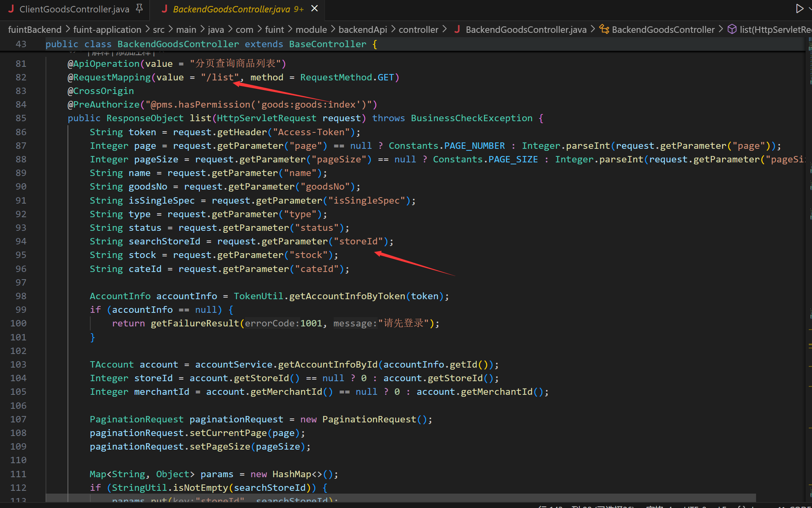Switch to ClientGoodsController.java tab
This screenshot has width=812, height=508.
74,9
